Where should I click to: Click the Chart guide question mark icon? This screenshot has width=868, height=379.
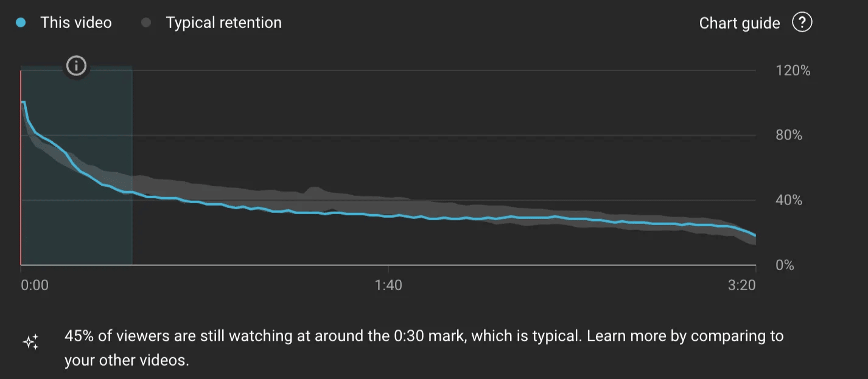coord(802,23)
